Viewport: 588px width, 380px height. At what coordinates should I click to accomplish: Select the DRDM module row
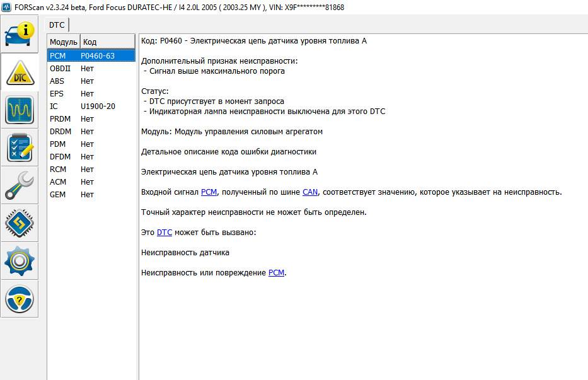91,132
